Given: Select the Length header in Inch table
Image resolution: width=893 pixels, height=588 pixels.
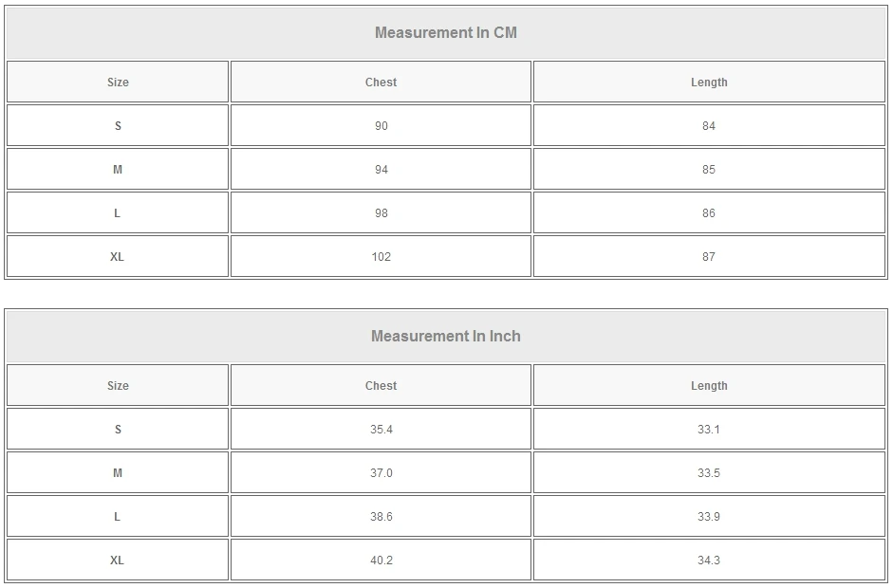Looking at the screenshot, I should (709, 386).
